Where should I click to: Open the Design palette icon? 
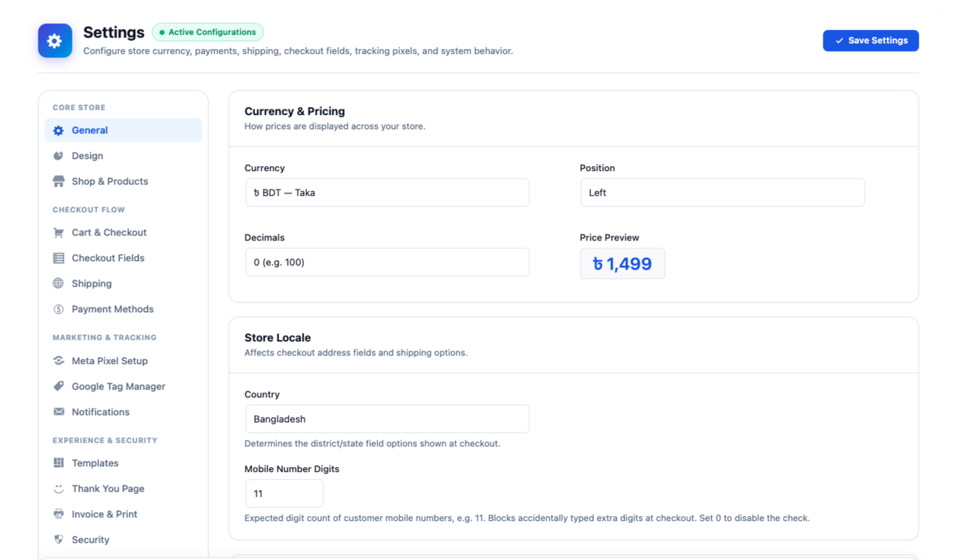(58, 155)
